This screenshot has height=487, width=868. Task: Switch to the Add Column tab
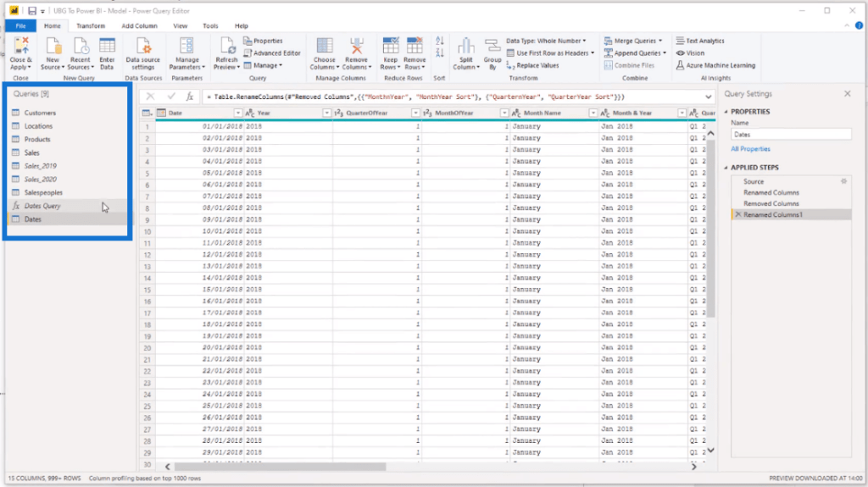[140, 26]
